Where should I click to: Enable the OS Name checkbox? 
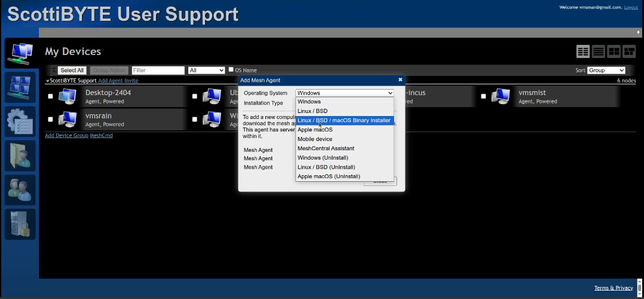231,69
